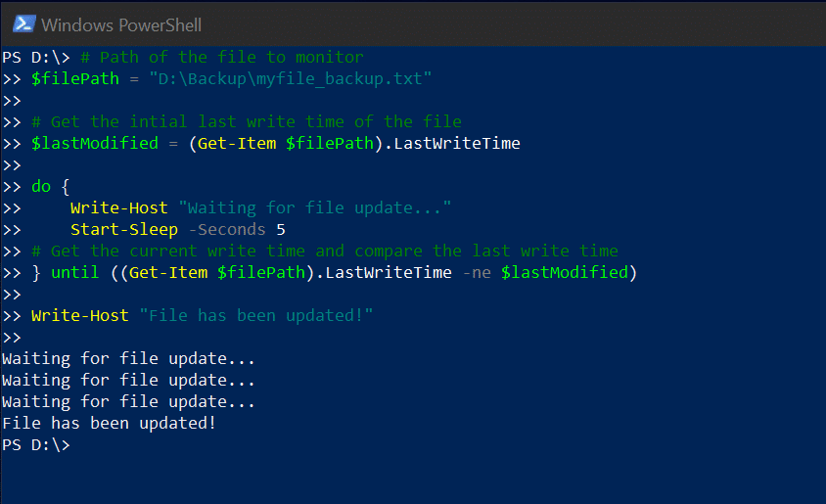Click the Start-Sleep cmdlet

pos(124,230)
